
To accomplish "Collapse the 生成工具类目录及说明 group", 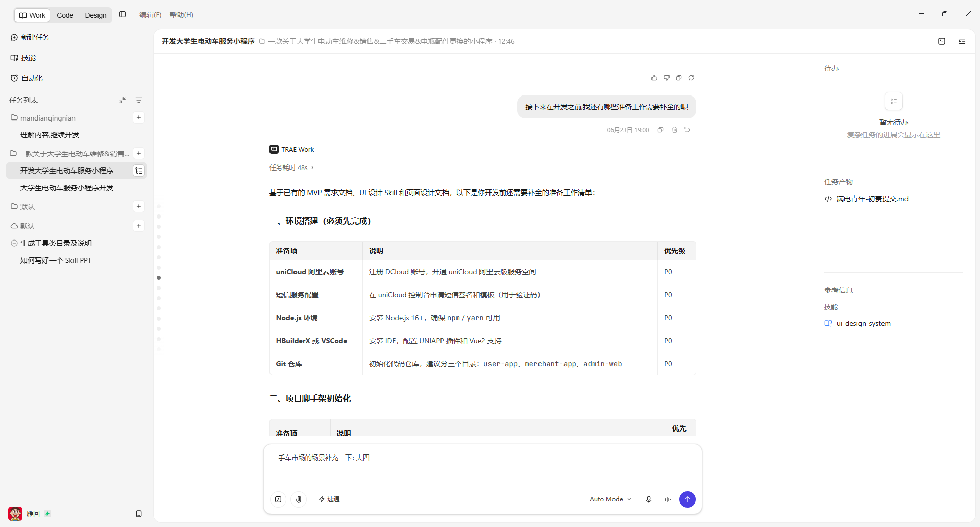I will coord(14,243).
